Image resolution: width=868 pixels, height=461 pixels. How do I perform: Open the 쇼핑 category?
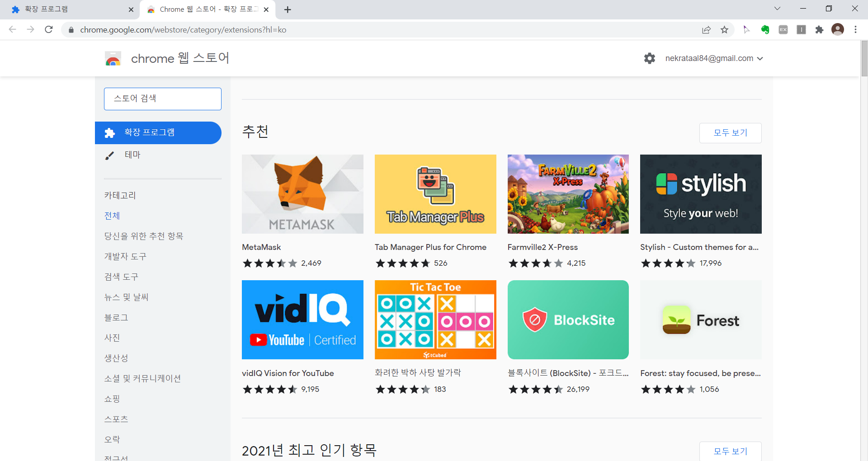[x=112, y=399]
